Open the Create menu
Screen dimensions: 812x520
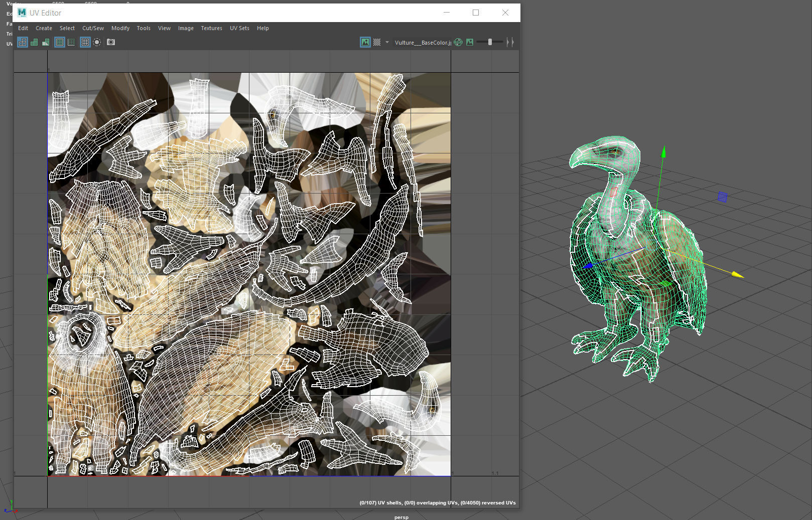click(x=44, y=28)
